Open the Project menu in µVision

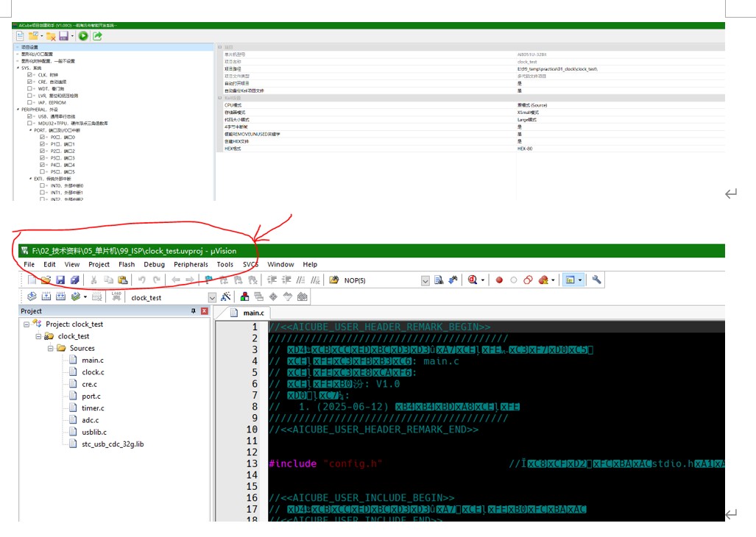99,264
